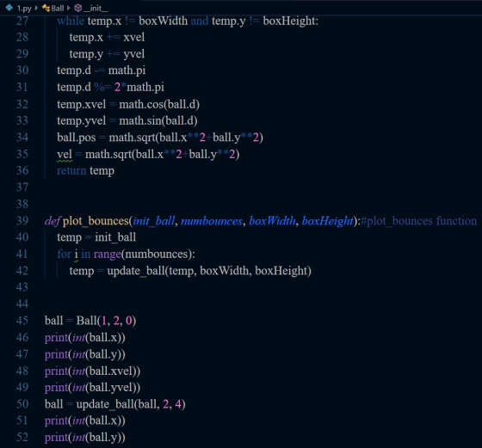This screenshot has width=482, height=448.
Task: Click 'print(int(ball.y))' on line 52
Action: point(85,438)
